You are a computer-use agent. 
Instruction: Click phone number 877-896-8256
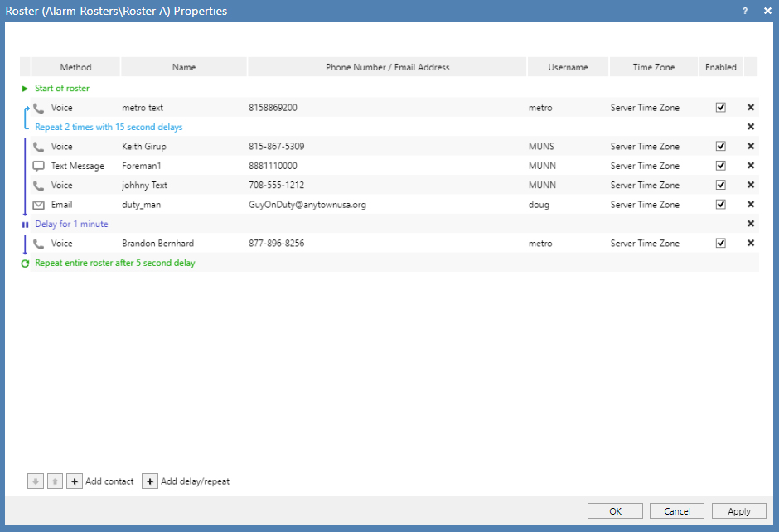click(277, 243)
